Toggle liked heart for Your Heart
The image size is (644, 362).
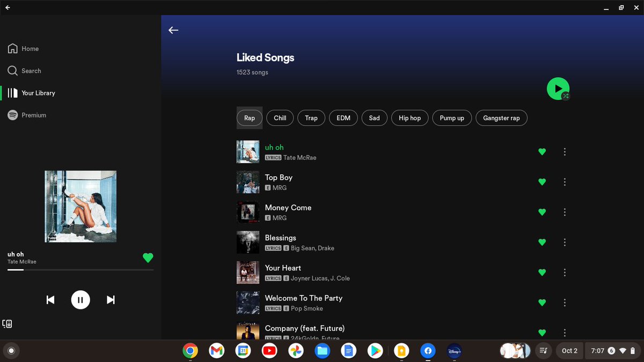pyautogui.click(x=542, y=272)
